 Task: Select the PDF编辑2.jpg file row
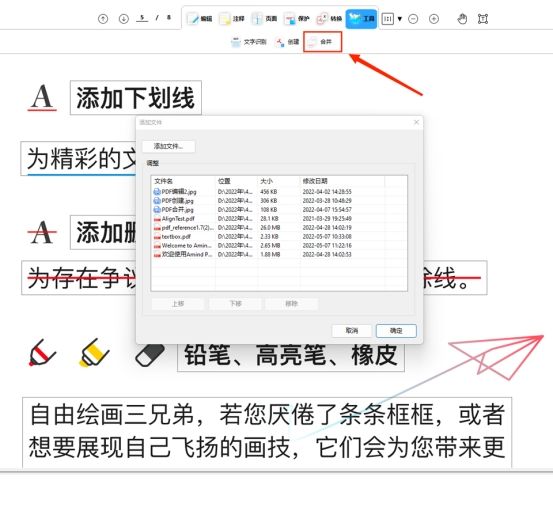tap(279, 192)
